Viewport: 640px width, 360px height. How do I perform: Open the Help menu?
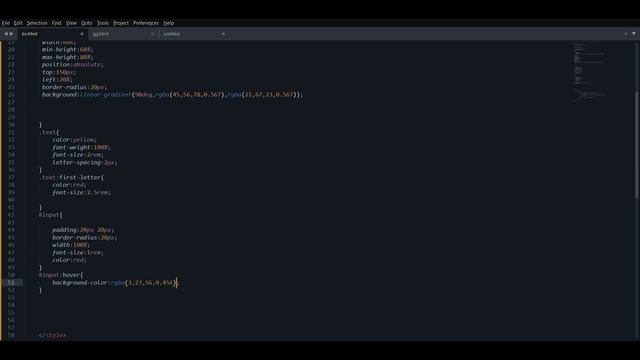coord(169,23)
